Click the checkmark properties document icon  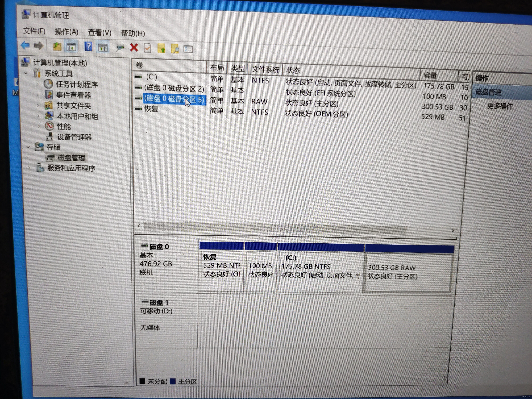click(x=148, y=48)
